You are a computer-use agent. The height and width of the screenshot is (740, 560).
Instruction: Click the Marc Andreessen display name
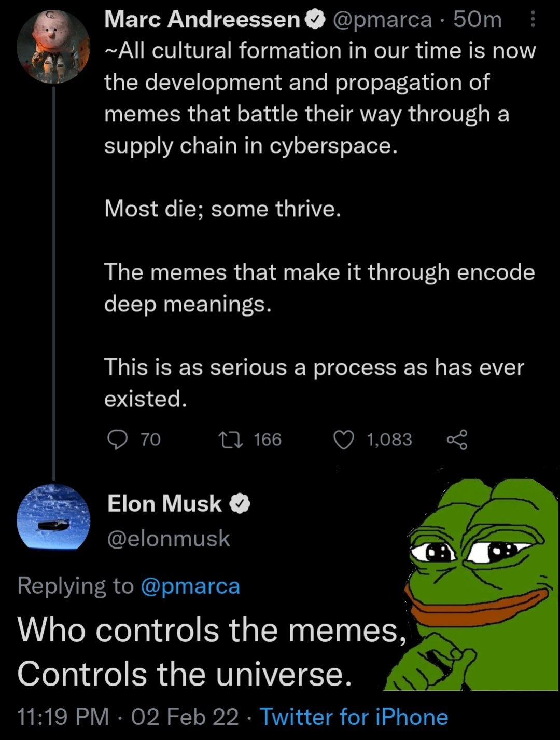(x=203, y=20)
